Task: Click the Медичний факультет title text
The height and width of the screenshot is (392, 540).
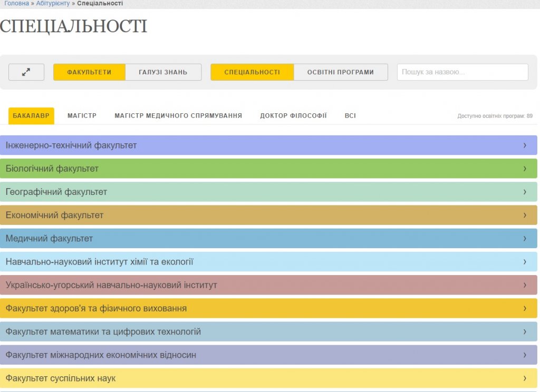Action: tap(49, 239)
